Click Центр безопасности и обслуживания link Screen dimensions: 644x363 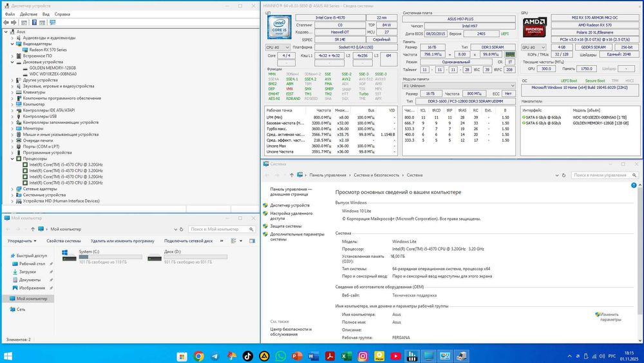291,332
